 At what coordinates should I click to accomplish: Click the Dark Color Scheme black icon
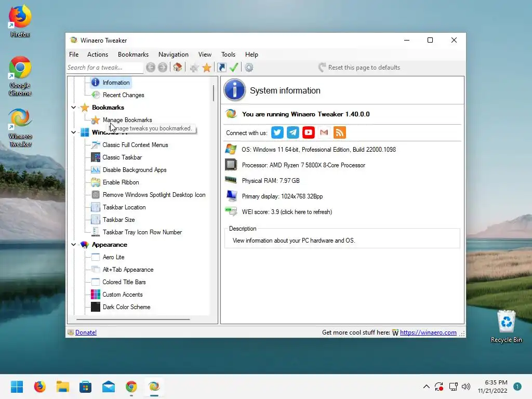click(96, 307)
